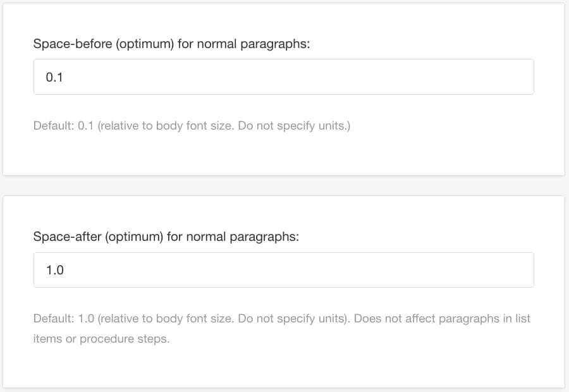Click the Space-before (optimum) field label
The width and height of the screenshot is (569, 392).
(x=171, y=45)
